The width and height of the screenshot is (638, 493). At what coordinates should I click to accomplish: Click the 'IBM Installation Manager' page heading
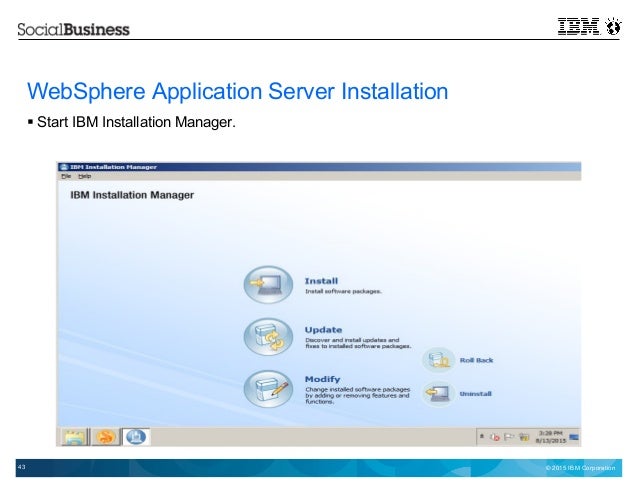click(x=132, y=195)
